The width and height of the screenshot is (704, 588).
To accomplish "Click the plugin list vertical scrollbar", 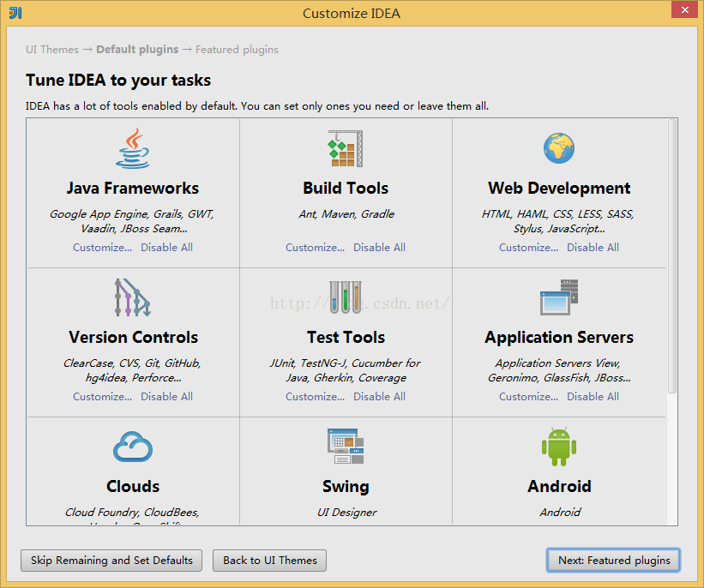I will click(x=671, y=255).
